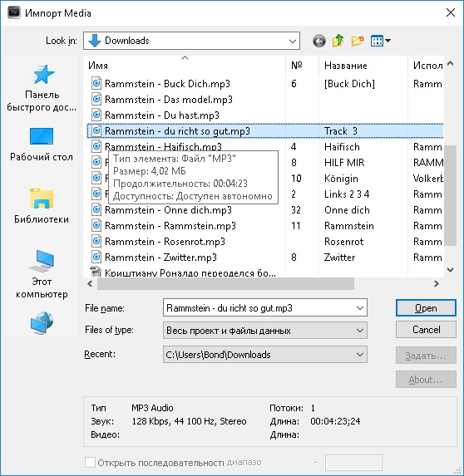The height and width of the screenshot is (476, 464).
Task: Select file icon of Zwitter.mp3
Action: (96, 258)
